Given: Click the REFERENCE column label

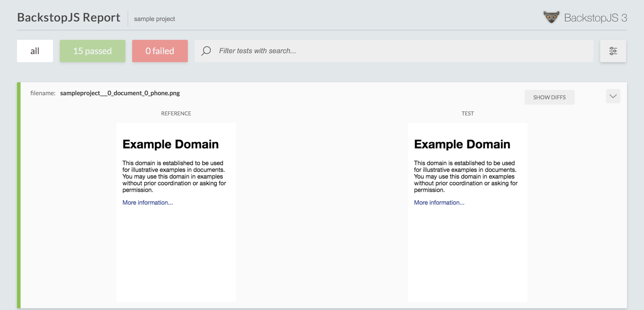Looking at the screenshot, I should pos(176,113).
